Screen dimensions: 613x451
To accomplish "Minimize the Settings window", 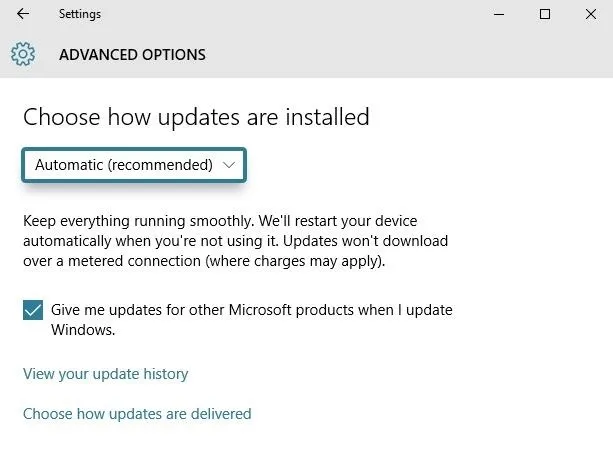I will (x=499, y=14).
